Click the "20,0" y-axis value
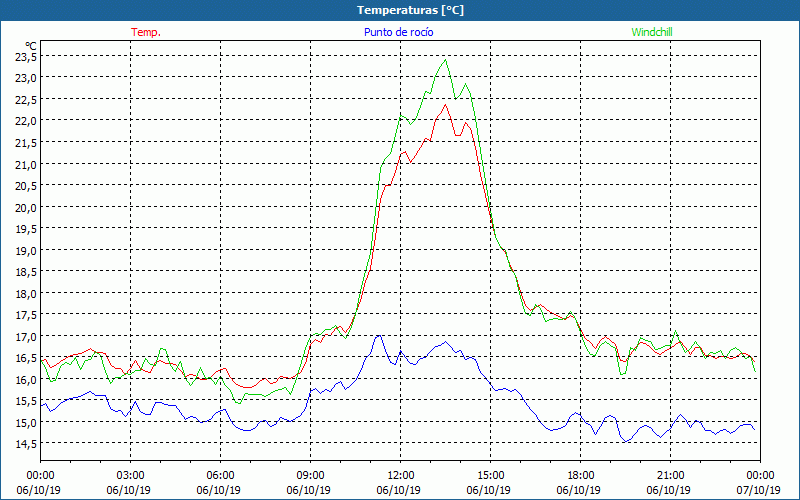 coord(26,207)
